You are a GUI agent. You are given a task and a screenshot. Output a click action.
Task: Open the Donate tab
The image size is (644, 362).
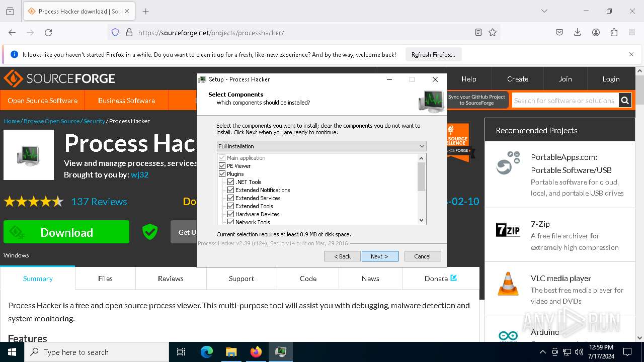(440, 278)
